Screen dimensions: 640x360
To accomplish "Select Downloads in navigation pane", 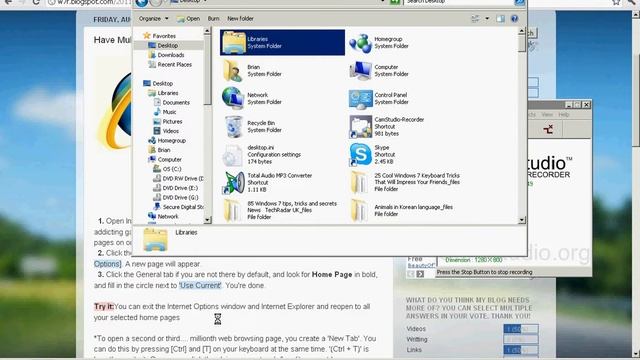I will tap(167, 55).
